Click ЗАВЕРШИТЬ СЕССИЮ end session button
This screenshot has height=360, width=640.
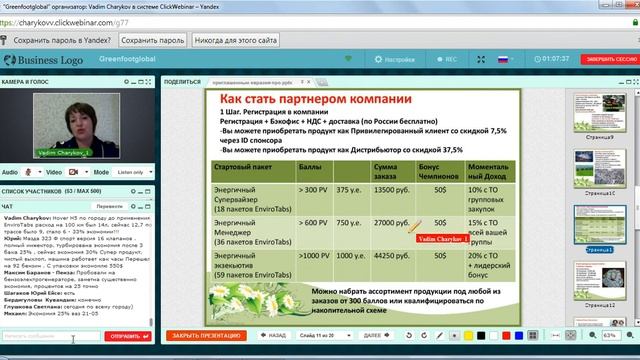tap(611, 60)
